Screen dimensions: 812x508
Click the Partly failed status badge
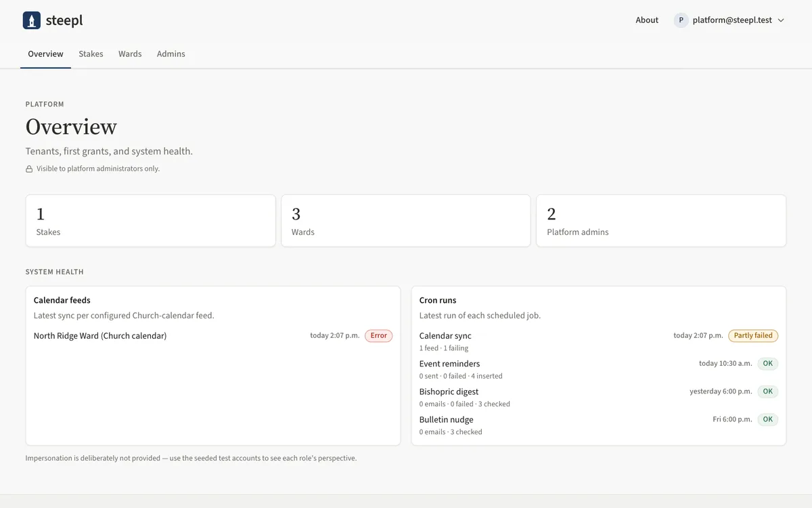pos(753,335)
